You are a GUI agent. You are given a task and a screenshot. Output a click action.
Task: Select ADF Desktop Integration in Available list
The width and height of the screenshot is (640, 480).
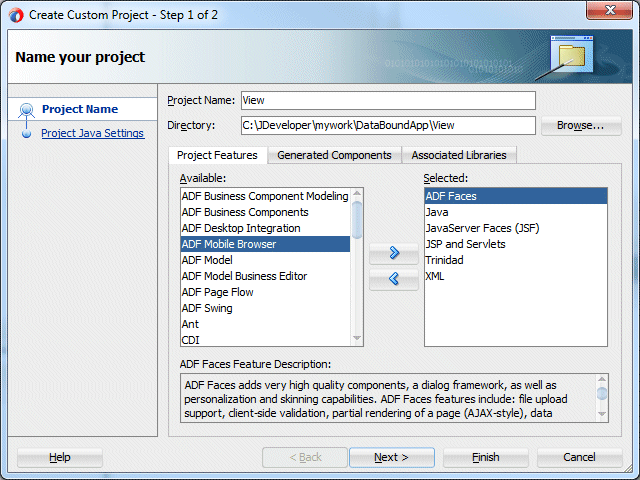(265, 228)
